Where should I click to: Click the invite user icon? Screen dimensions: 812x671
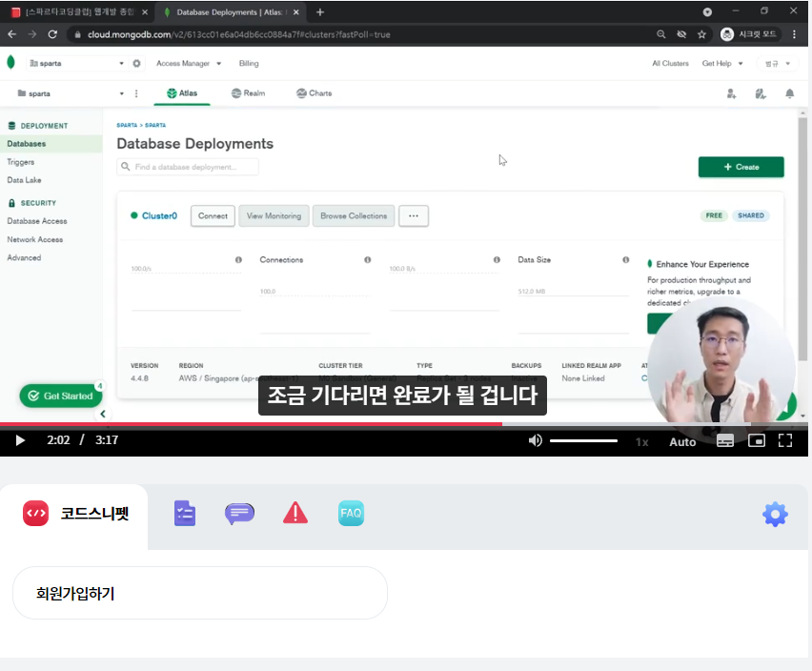[731, 93]
